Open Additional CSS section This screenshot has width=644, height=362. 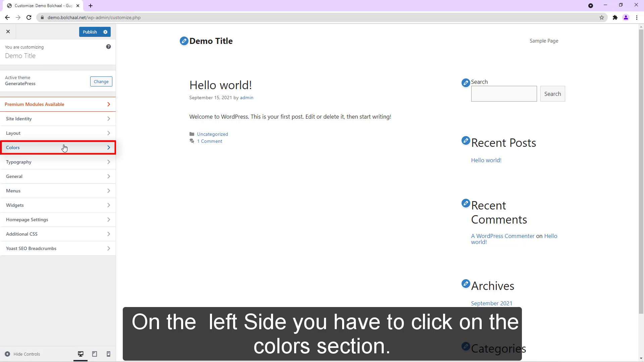tap(58, 234)
